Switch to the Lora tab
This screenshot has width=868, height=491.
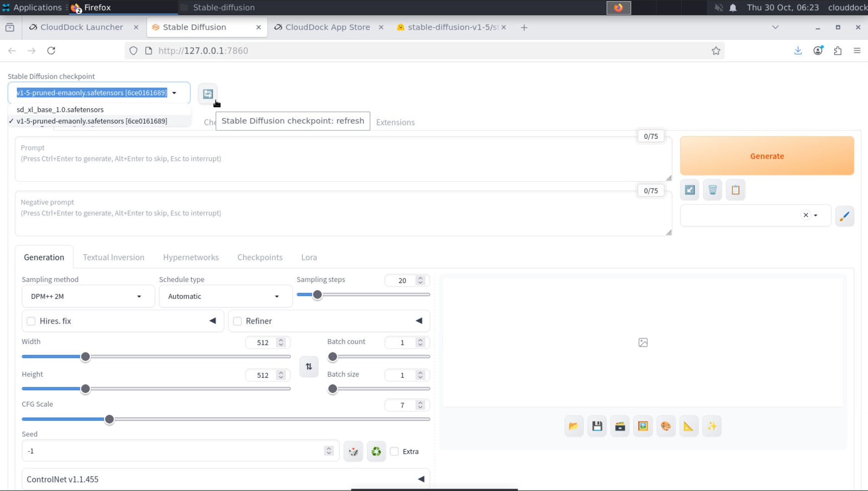309,257
